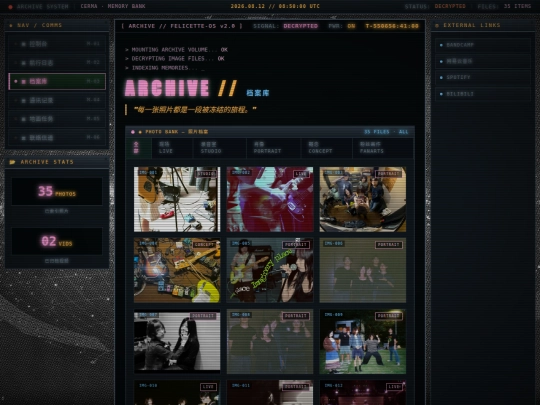540x405 pixels.
Task: Click the 'PWR: ON' indicator
Action: pyautogui.click(x=342, y=26)
